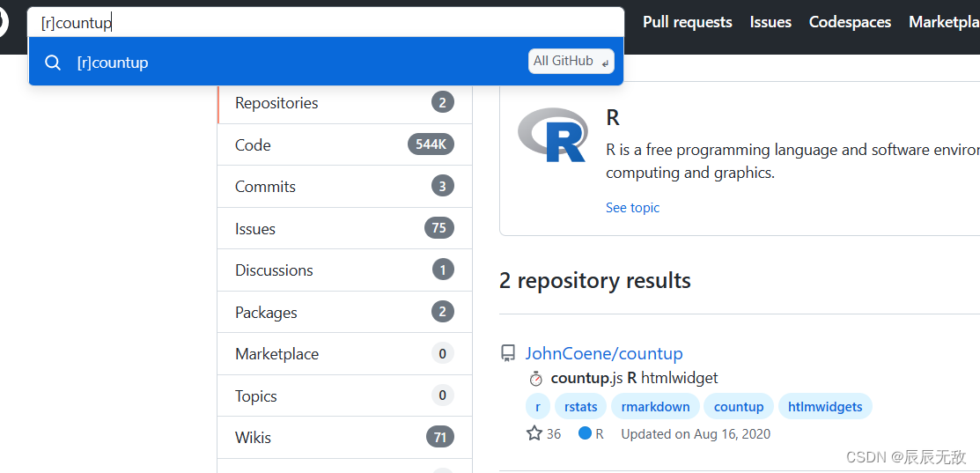980x473 pixels.
Task: Click the star icon showing 36
Action: (534, 433)
